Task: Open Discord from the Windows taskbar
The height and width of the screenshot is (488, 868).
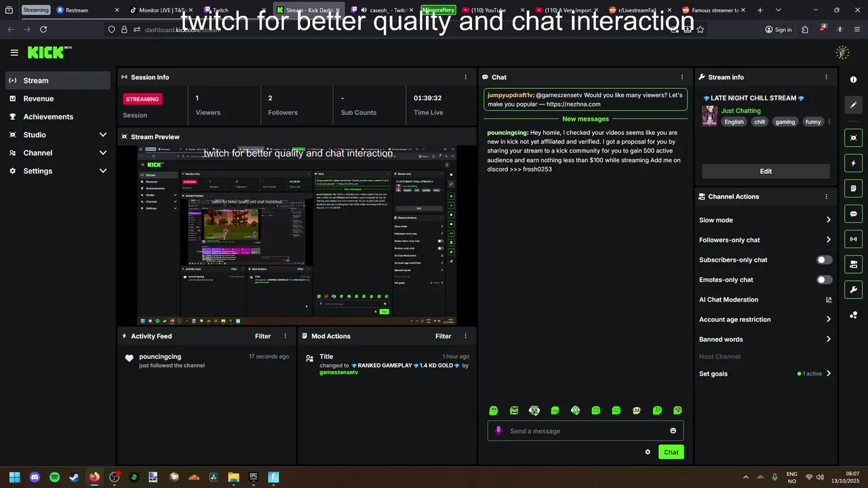Action: pyautogui.click(x=35, y=477)
